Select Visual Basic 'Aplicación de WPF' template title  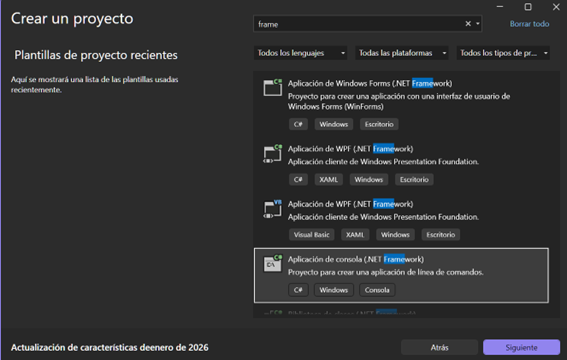point(350,204)
